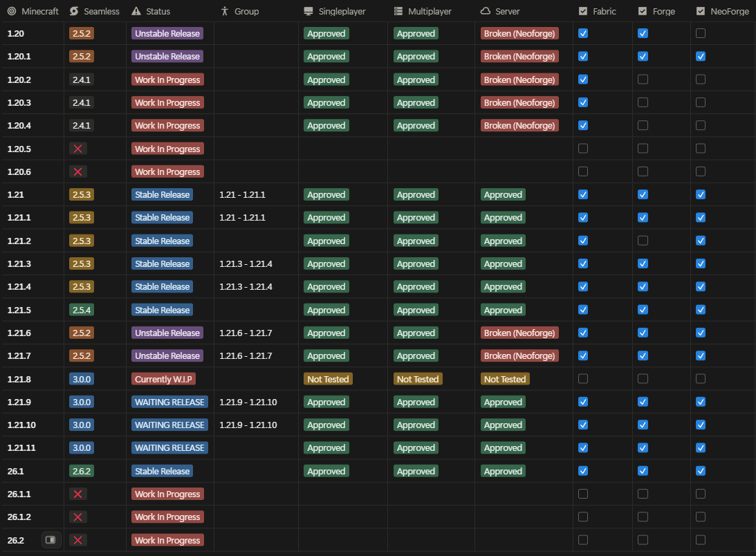Screen dimensions: 756x556
Task: Open Unstable Release status for 1.20
Action: click(167, 33)
